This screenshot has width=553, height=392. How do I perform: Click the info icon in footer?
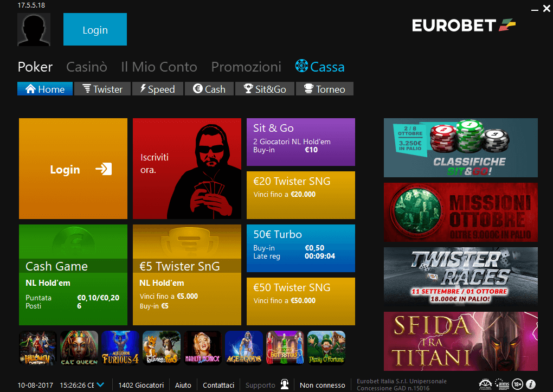530,384
